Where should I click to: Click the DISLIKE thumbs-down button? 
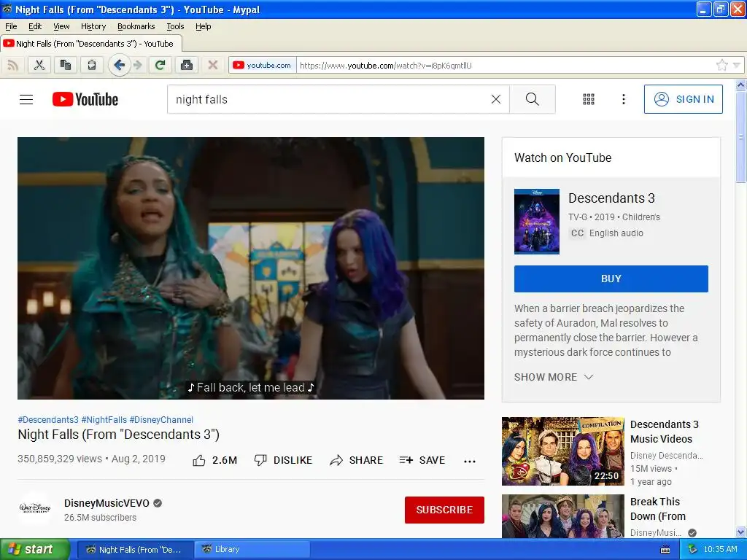[283, 461]
